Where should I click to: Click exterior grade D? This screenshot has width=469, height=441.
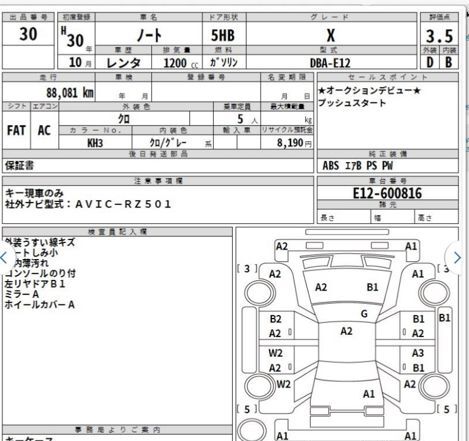[x=430, y=62]
